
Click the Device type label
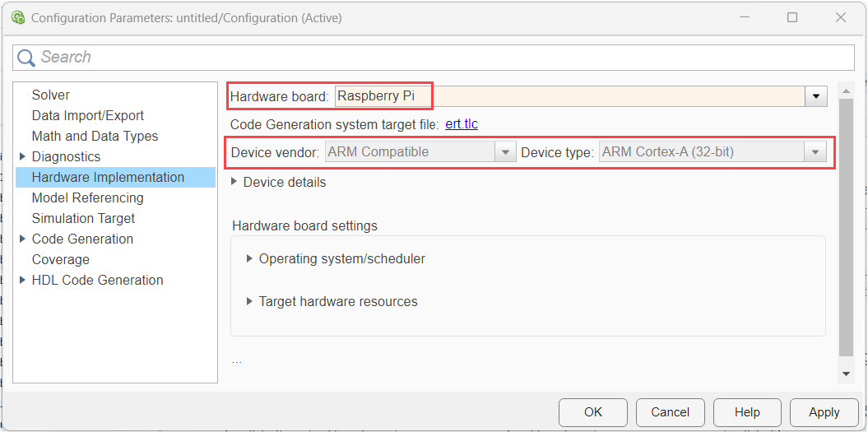click(558, 152)
